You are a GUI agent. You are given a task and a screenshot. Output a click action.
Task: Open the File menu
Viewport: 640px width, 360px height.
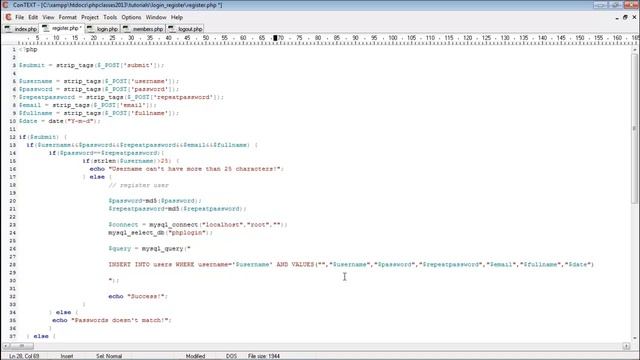20,18
